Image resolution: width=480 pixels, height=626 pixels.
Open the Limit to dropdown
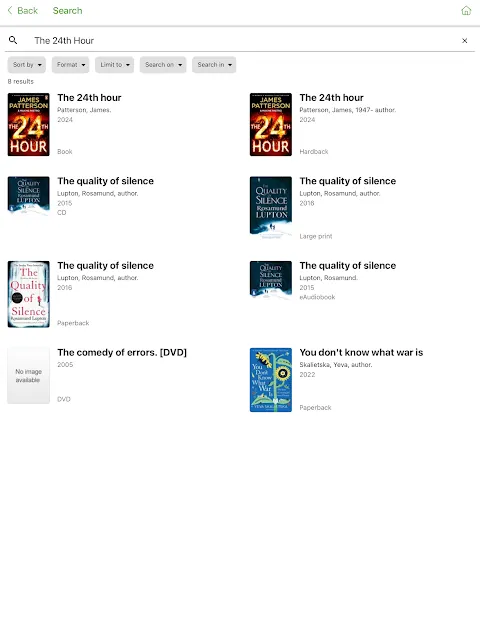(114, 65)
